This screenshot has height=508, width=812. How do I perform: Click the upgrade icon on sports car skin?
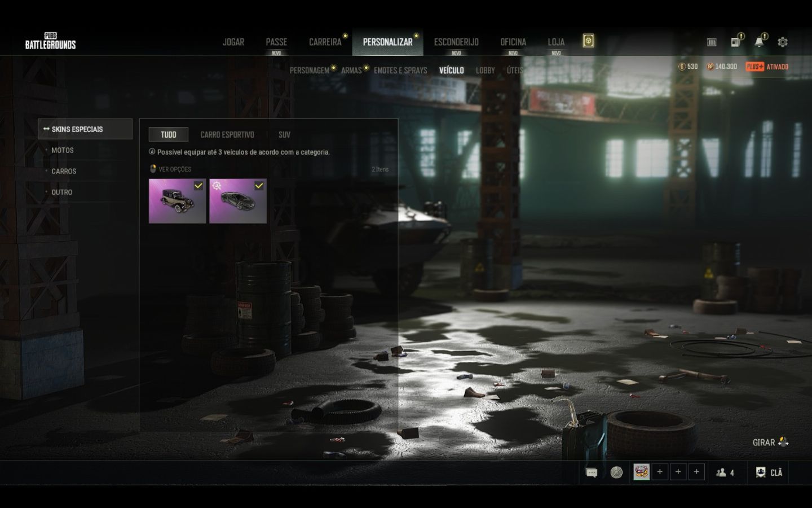(x=217, y=185)
